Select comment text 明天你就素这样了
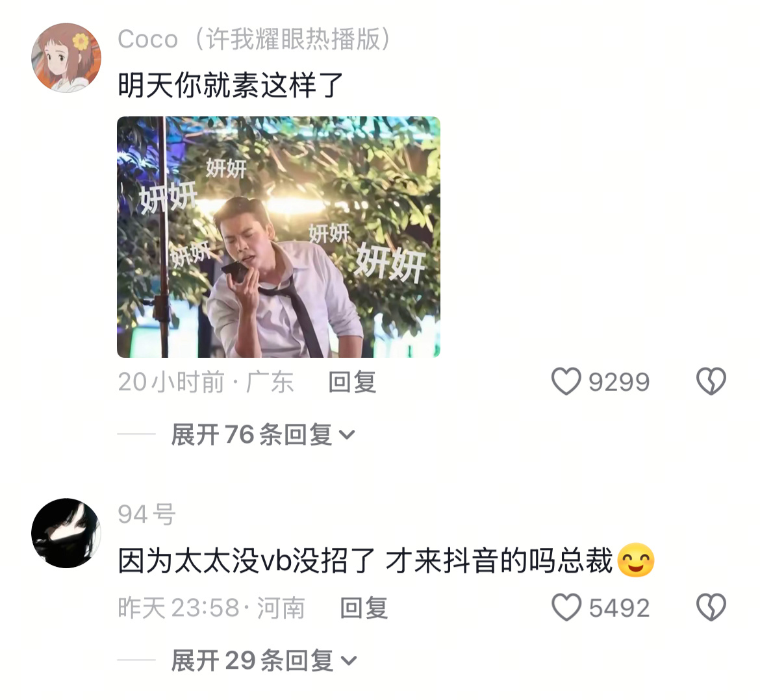The height and width of the screenshot is (700, 760). [231, 85]
